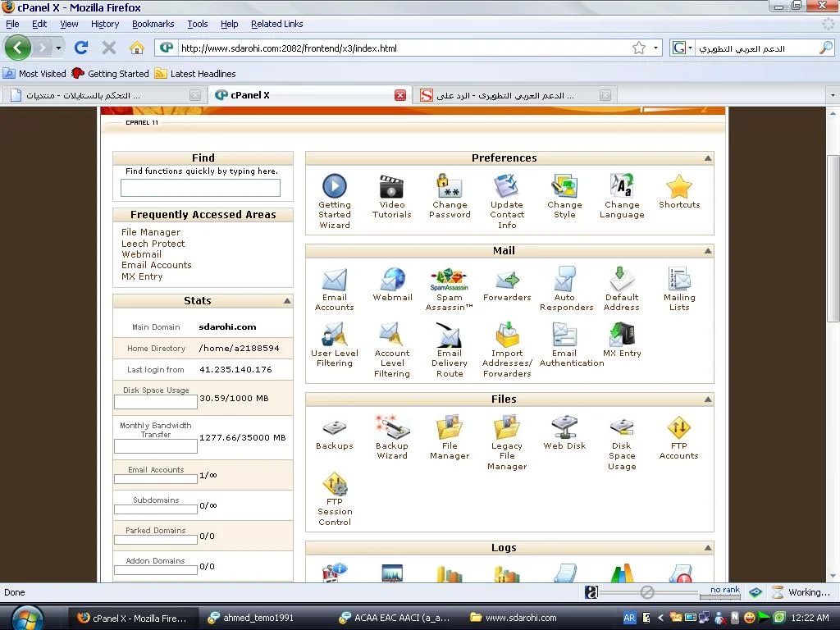Open the Change Style icon
Viewport: 840px width, 630px height.
coord(564,186)
